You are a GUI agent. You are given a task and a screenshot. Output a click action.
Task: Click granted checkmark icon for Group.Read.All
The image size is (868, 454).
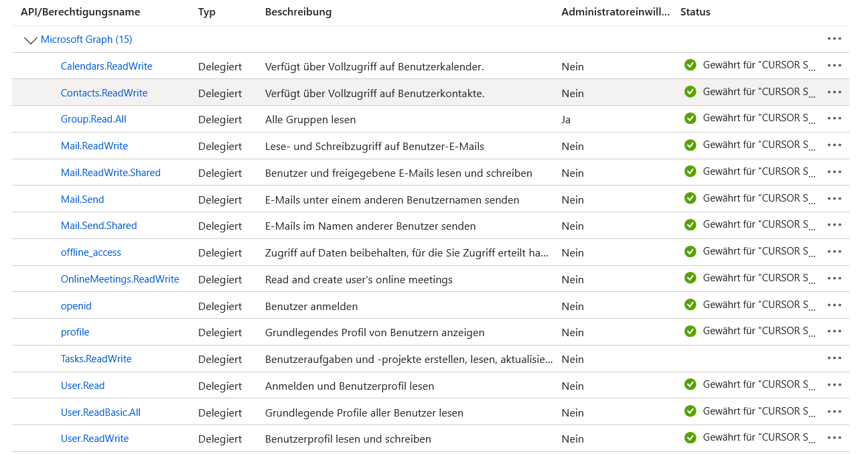(690, 118)
